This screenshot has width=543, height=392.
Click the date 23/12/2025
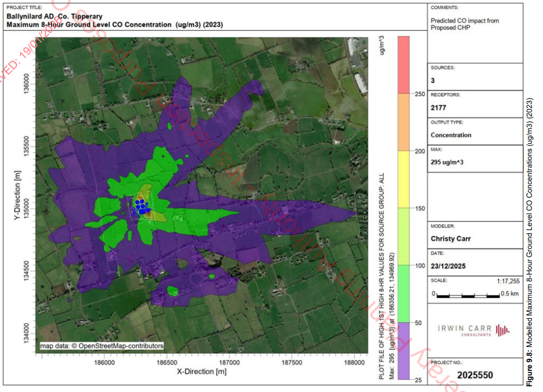tap(447, 266)
